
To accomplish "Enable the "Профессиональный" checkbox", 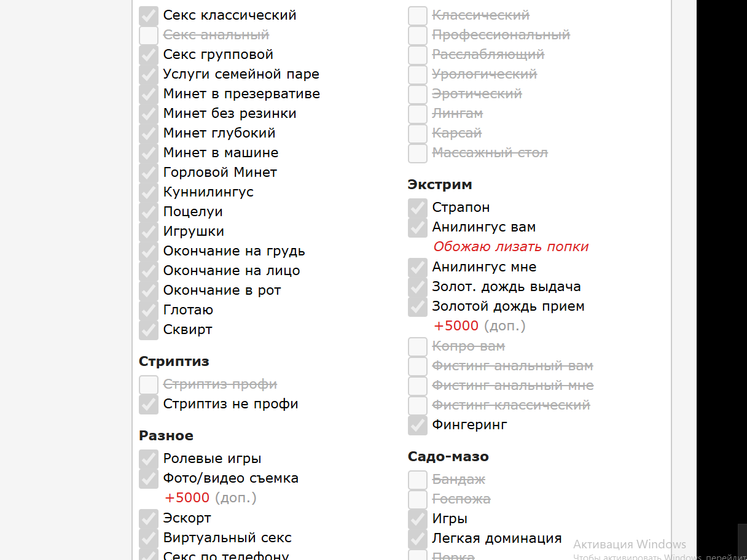I will pos(418,35).
